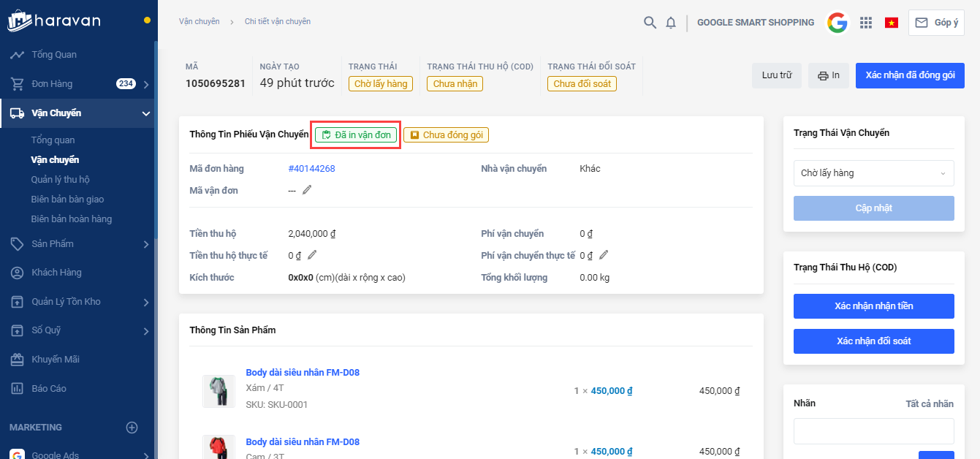Open order link #40144268
Viewport: 980px width, 459px height.
point(311,169)
